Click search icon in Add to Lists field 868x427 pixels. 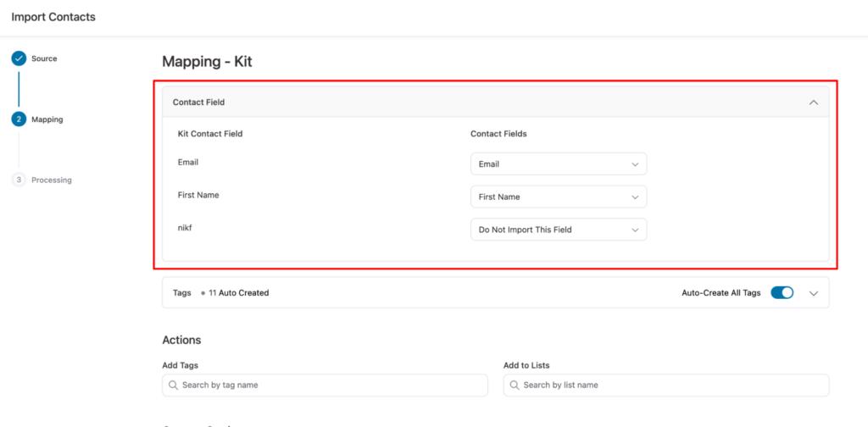point(515,385)
